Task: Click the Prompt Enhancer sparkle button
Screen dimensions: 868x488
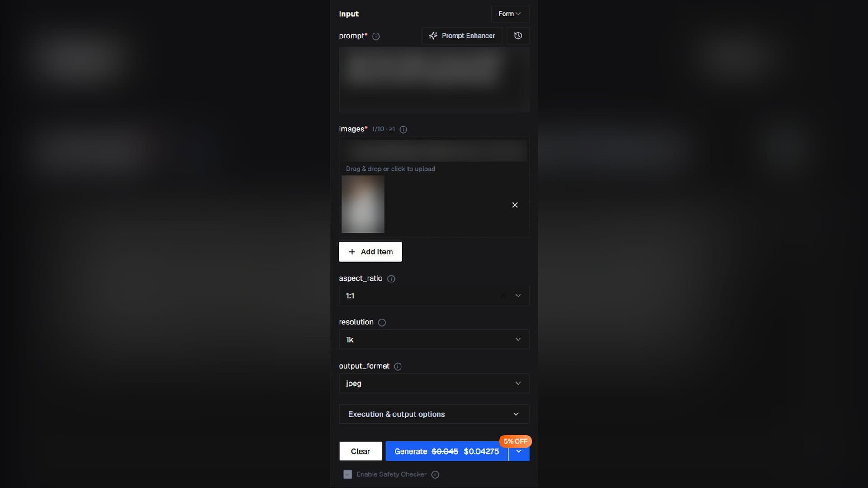Action: pos(462,36)
